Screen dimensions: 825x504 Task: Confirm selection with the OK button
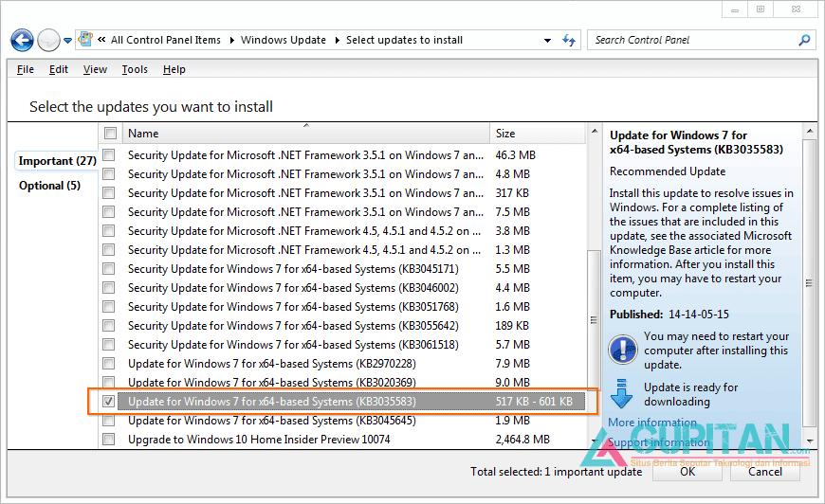click(x=687, y=472)
